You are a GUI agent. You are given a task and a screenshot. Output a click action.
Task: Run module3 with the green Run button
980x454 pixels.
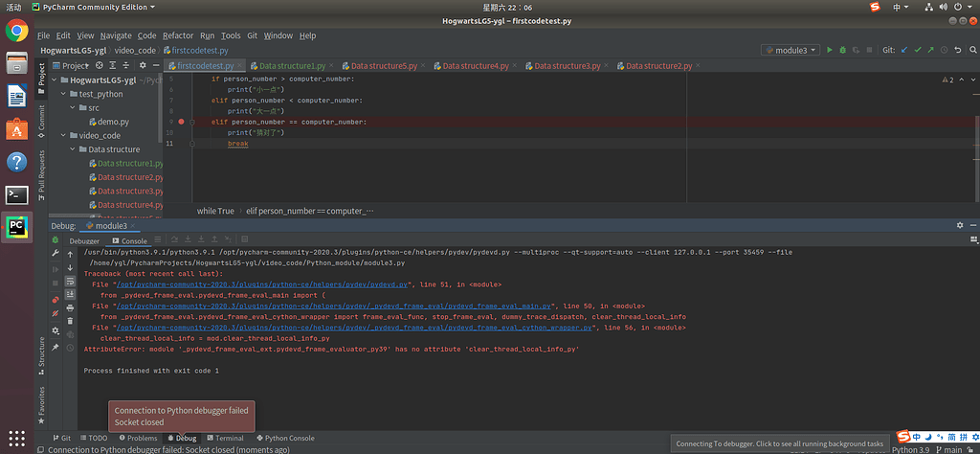tap(830, 50)
